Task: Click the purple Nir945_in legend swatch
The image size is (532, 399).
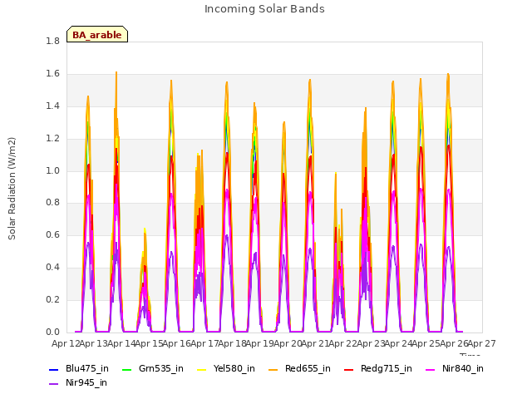Action: [53, 384]
